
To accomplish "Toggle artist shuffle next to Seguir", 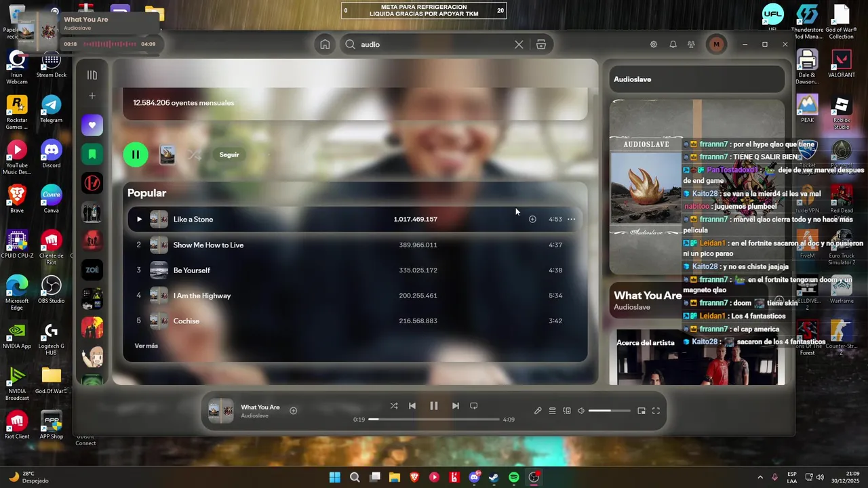I will [x=195, y=155].
